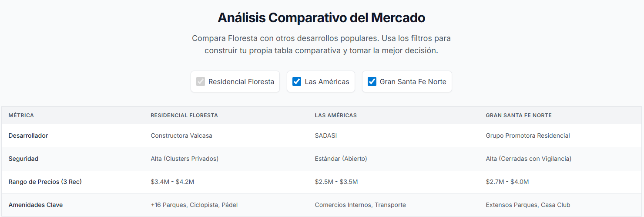Click the $3.4M - $4.2M price cell
644x217 pixels.
(x=172, y=182)
